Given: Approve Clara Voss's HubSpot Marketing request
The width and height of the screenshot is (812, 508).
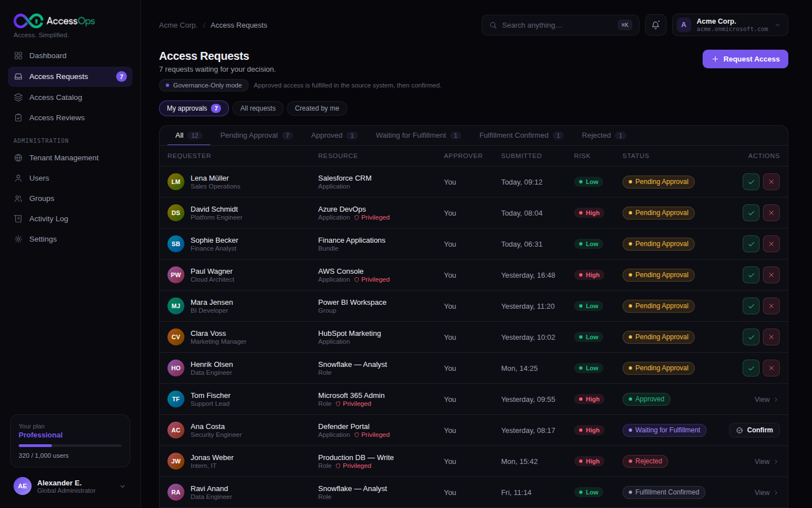Looking at the screenshot, I should (751, 337).
